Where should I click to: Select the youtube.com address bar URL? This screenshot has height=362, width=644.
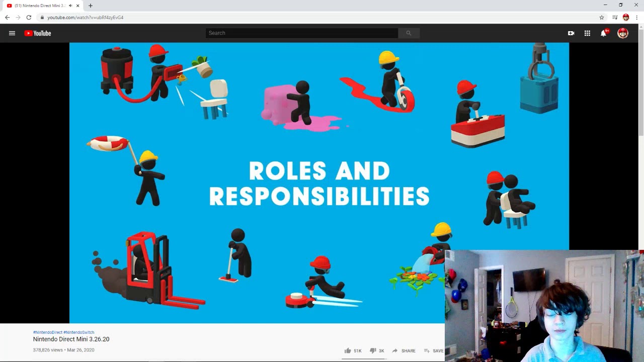tap(86, 17)
